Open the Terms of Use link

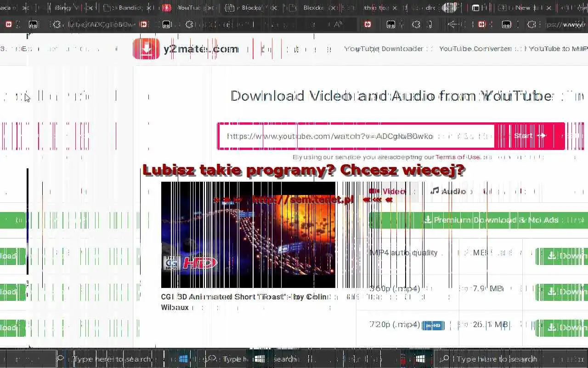tap(458, 157)
